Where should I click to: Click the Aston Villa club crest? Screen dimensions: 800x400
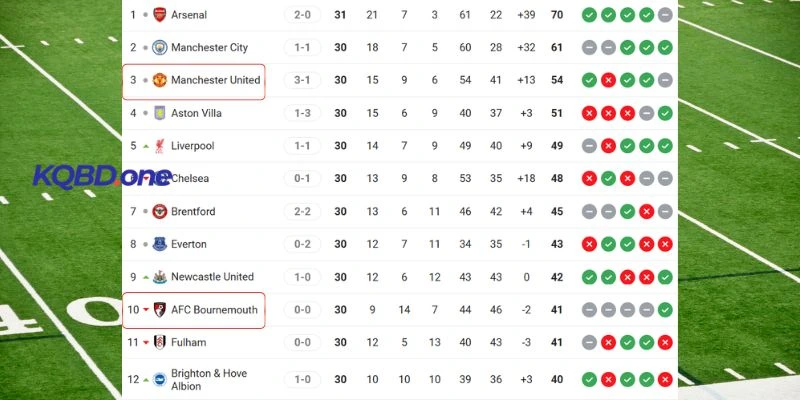pyautogui.click(x=159, y=113)
